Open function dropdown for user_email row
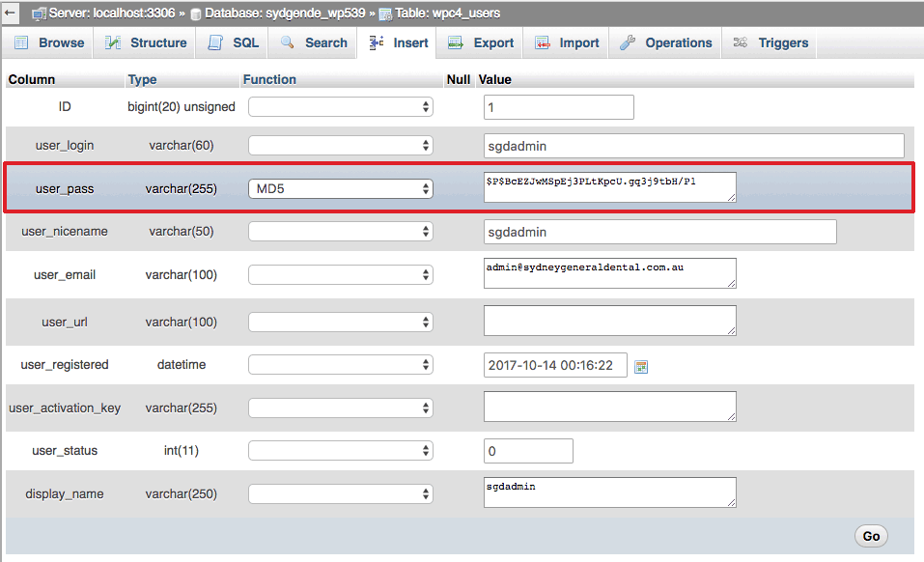Viewport: 924px width, 562px height. 340,275
